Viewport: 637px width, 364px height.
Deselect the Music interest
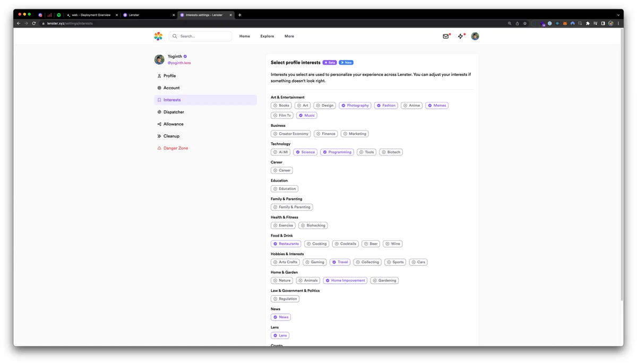pyautogui.click(x=307, y=115)
